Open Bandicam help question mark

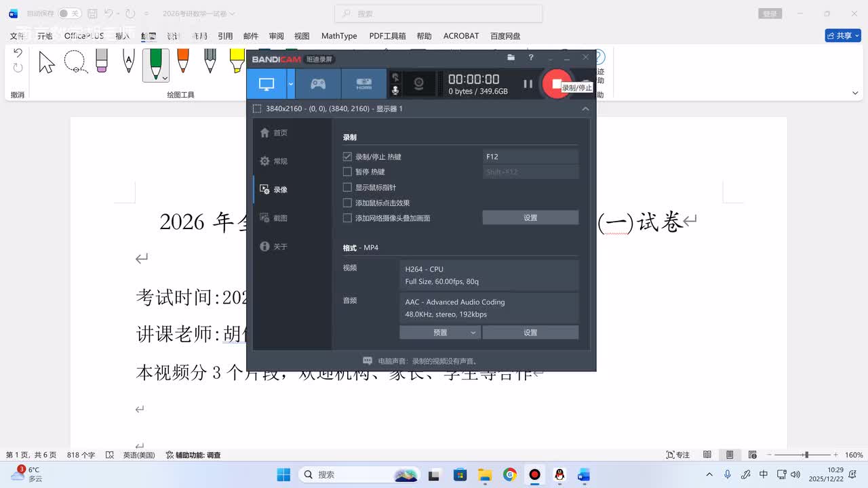(531, 58)
